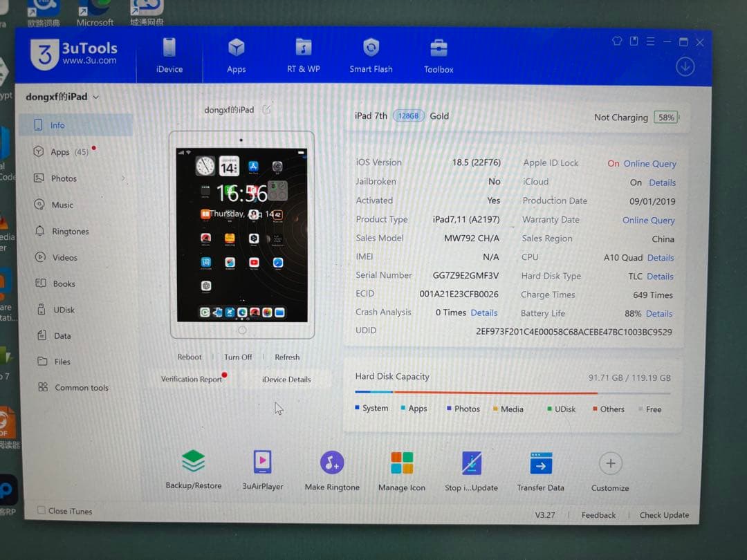This screenshot has height=560, width=747.
Task: Click the download arrow icon below the toolbar
Action: (685, 66)
